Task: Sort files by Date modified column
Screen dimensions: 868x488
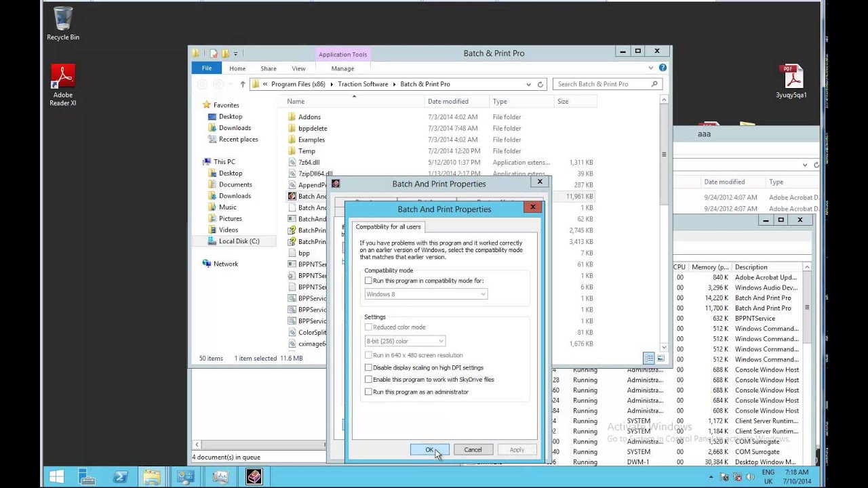Action: (x=456, y=101)
